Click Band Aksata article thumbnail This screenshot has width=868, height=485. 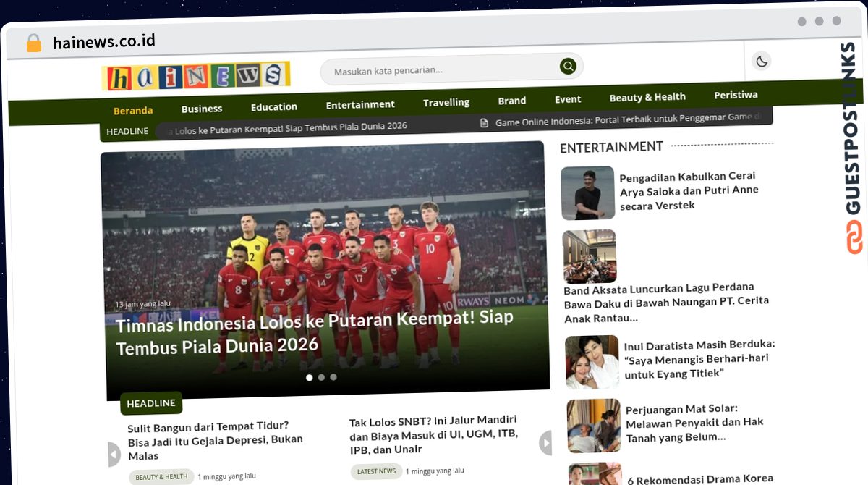click(x=590, y=256)
